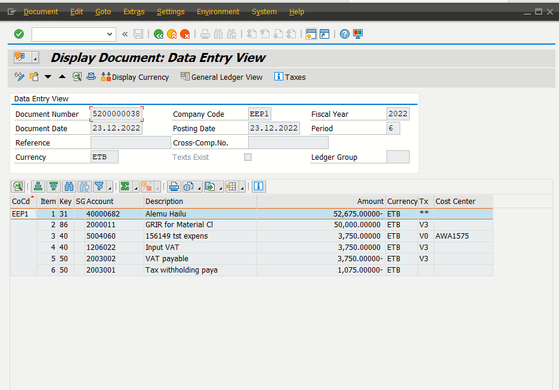Open the Services for Object dropdown next to the title
The width and height of the screenshot is (559, 390).
click(x=35, y=58)
